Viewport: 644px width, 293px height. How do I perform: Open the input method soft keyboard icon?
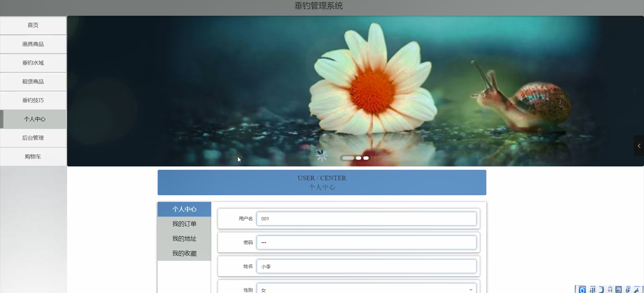[619, 290]
